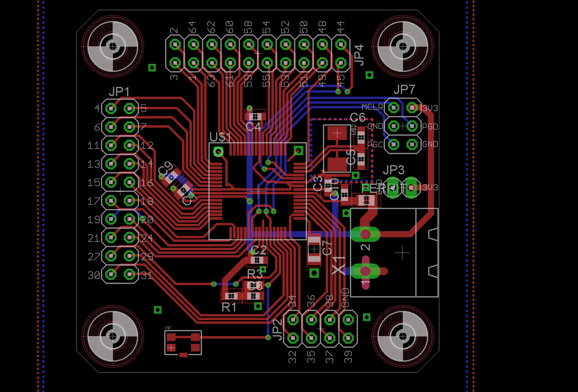This screenshot has width=578, height=392.
Task: Select the PGC signal label
Action: click(x=375, y=144)
